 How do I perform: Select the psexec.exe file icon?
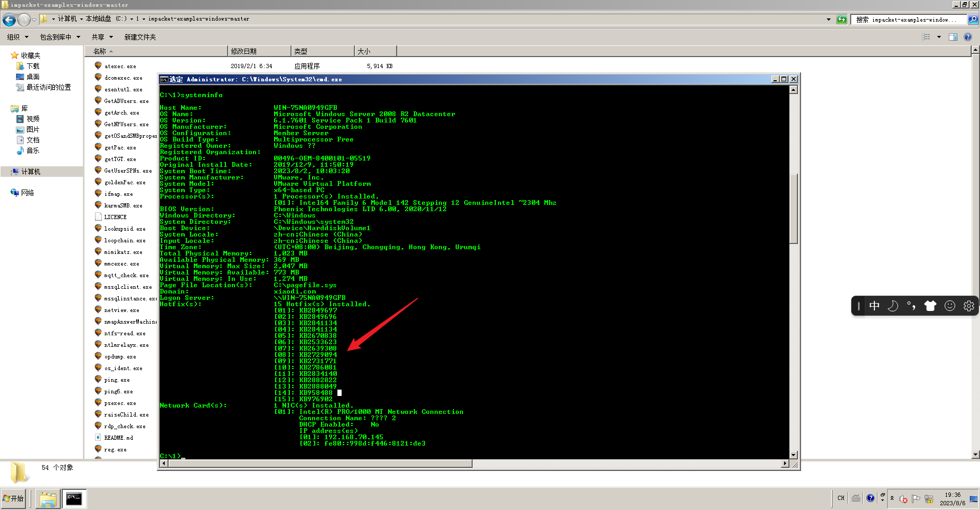click(x=98, y=402)
